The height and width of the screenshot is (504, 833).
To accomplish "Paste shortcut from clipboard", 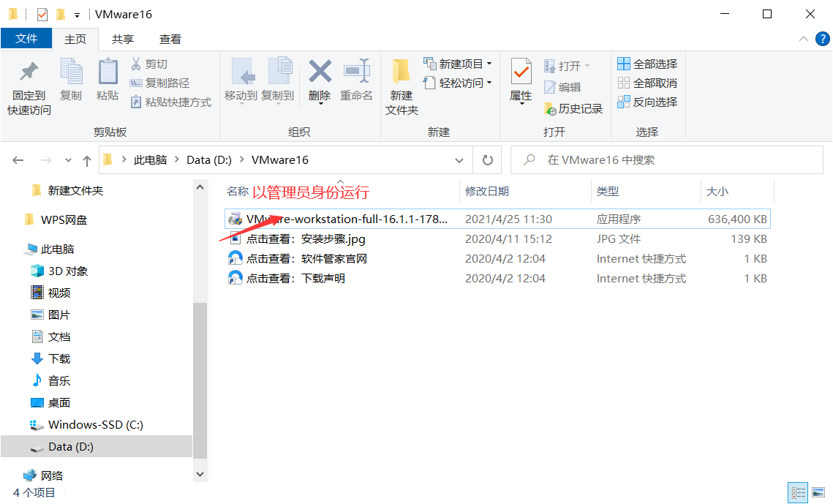I will pos(171,102).
